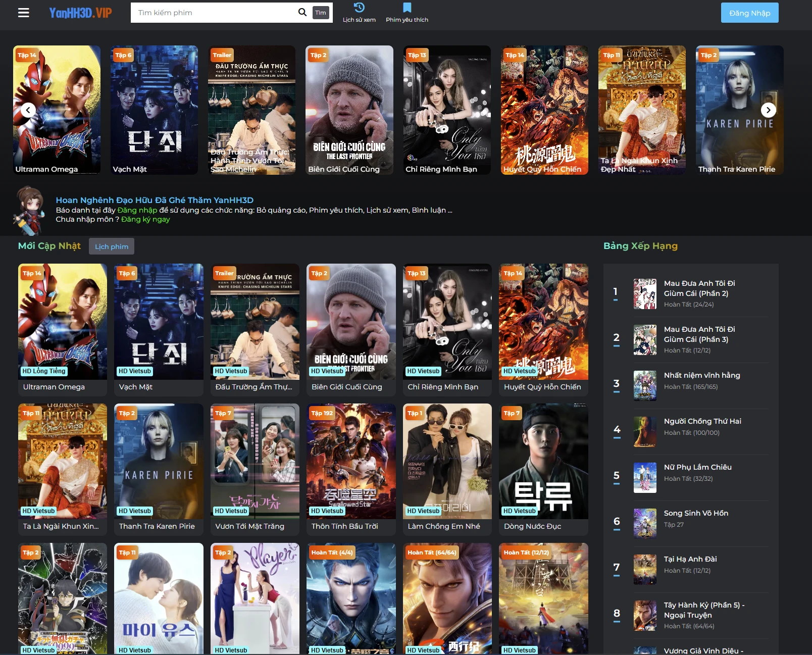This screenshot has height=655, width=812.
Task: Click the green Đăng nhập link in welcome text
Action: tap(137, 210)
